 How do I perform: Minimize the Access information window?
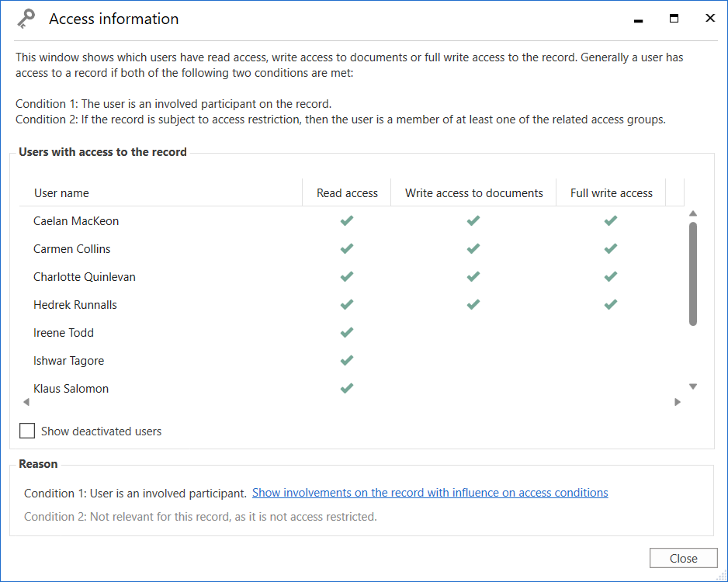(639, 20)
